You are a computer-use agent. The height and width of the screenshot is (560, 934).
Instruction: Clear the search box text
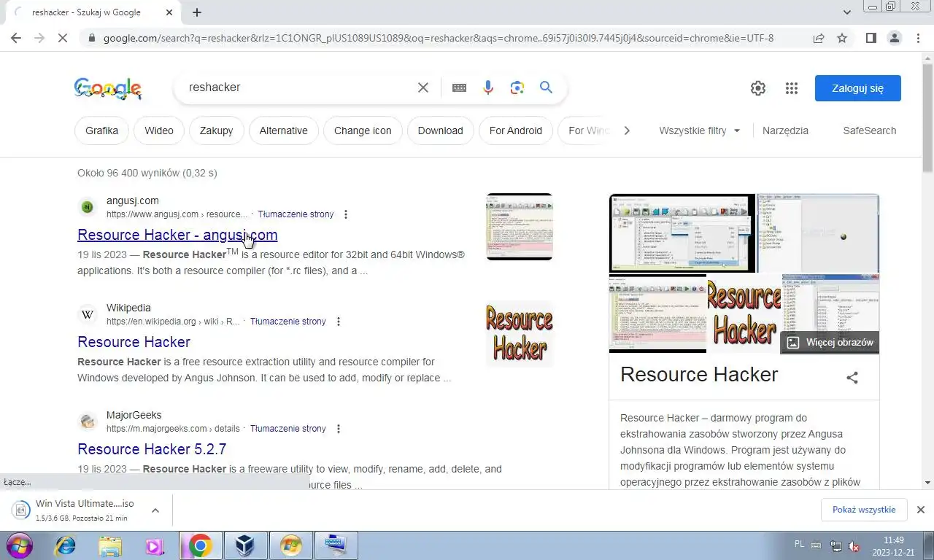(423, 87)
